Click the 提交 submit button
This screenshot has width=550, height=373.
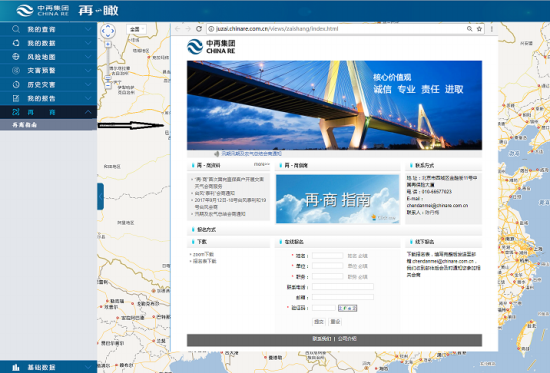[x=319, y=321]
